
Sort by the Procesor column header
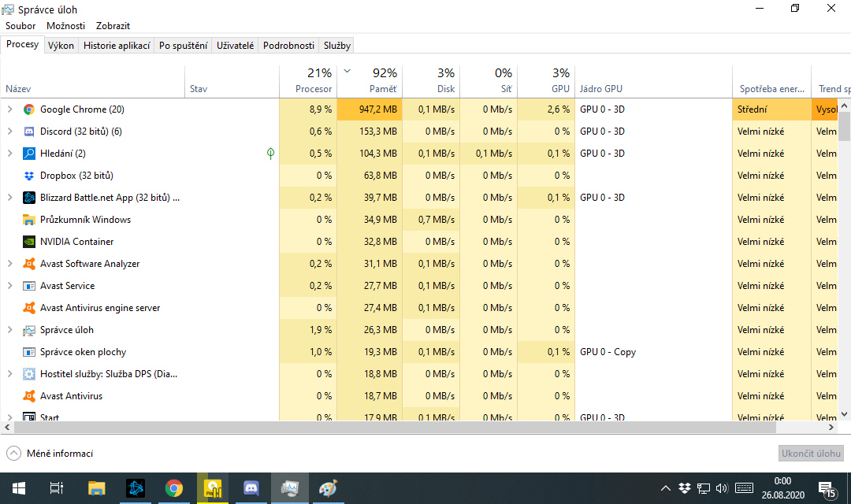click(308, 81)
